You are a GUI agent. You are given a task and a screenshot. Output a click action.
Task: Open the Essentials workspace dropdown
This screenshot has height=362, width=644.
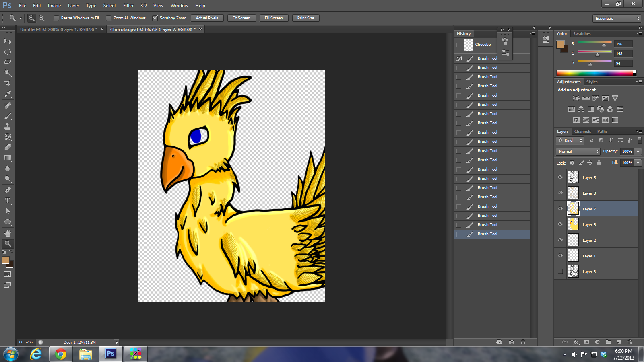(x=617, y=19)
